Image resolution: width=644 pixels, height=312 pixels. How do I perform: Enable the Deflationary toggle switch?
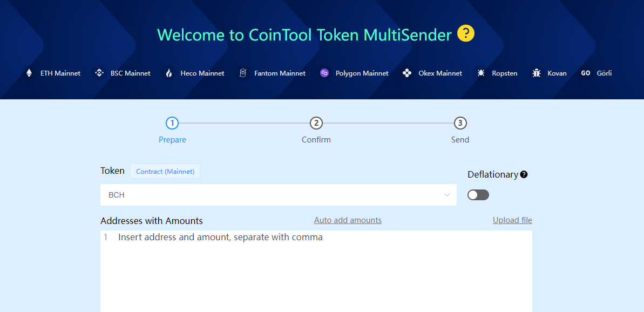478,195
